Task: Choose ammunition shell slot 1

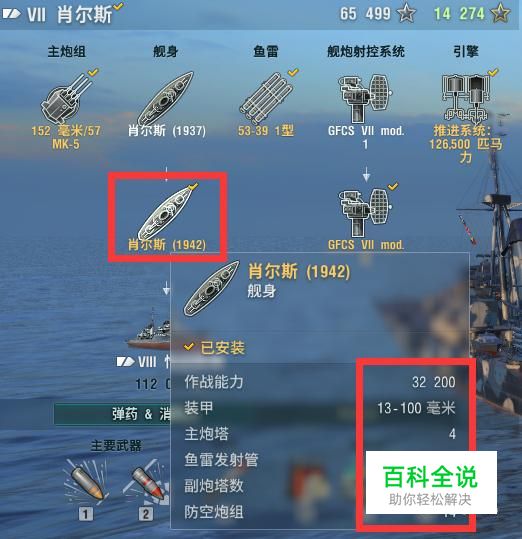Action: point(86,484)
